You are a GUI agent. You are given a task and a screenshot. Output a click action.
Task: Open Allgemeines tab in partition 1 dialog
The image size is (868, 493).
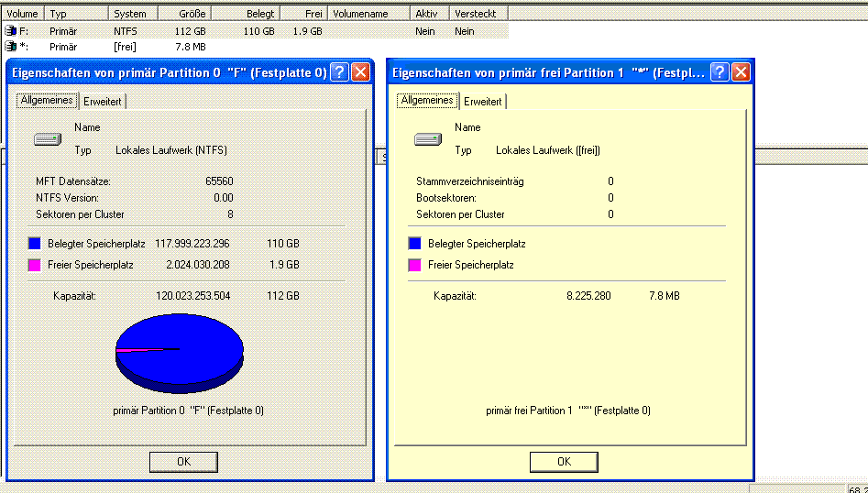427,100
